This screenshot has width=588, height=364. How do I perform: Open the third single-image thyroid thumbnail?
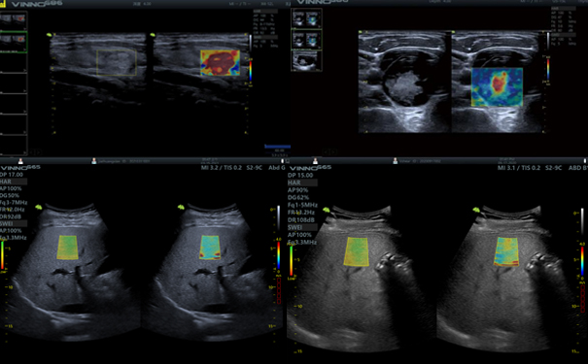(306, 60)
